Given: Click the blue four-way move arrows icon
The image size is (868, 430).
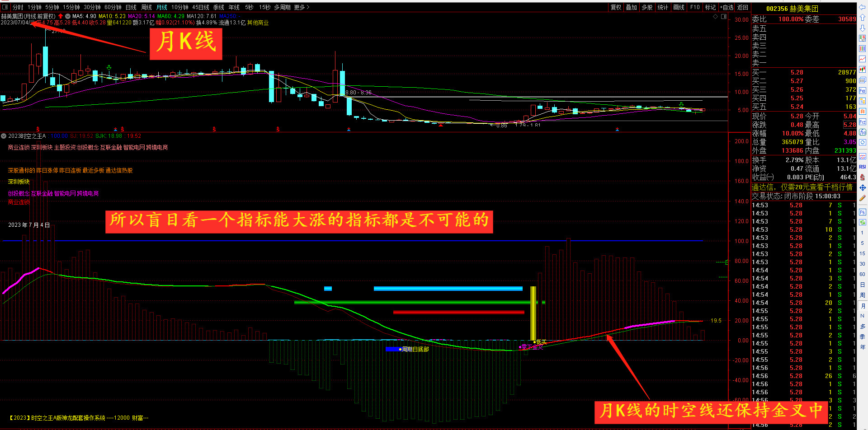Looking at the screenshot, I should 863,187.
